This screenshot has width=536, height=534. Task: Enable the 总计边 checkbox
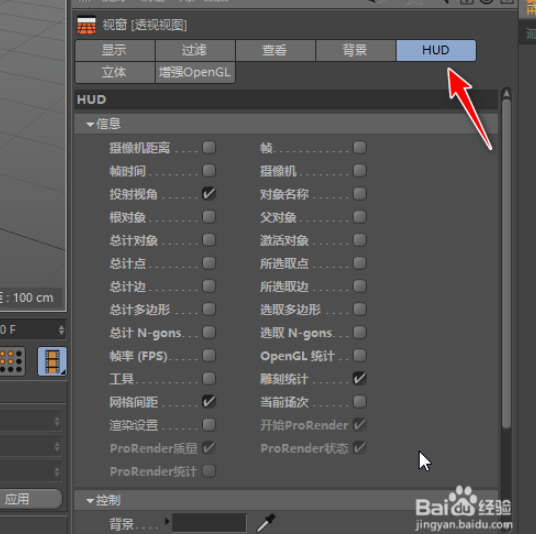[x=209, y=286]
